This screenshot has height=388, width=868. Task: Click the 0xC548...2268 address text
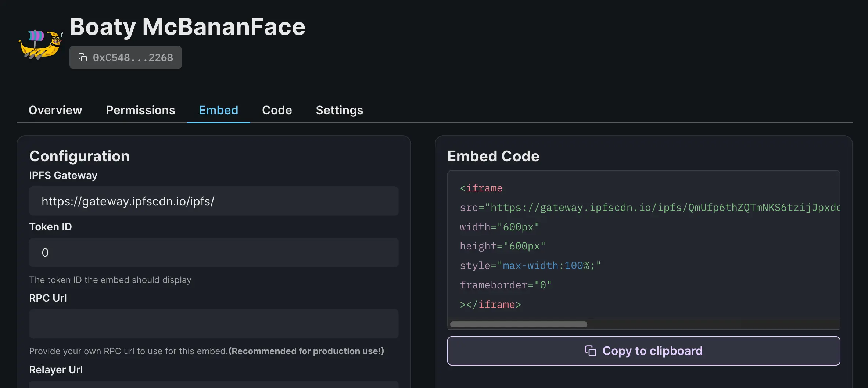133,57
